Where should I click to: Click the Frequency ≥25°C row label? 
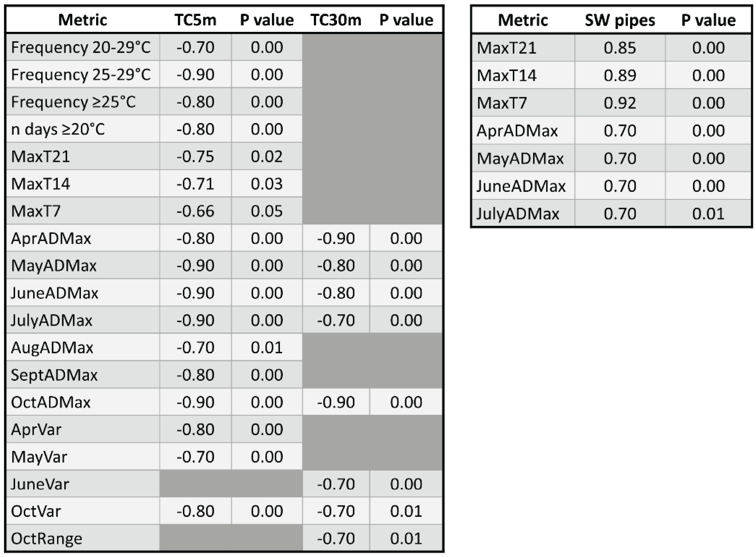tap(74, 102)
